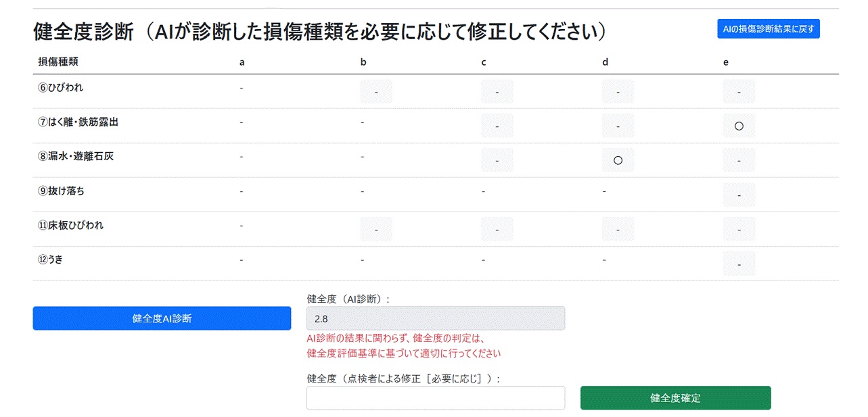This screenshot has width=868, height=417.
Task: Select grade b for ⑪床板ひびわれ
Action: [x=376, y=229]
